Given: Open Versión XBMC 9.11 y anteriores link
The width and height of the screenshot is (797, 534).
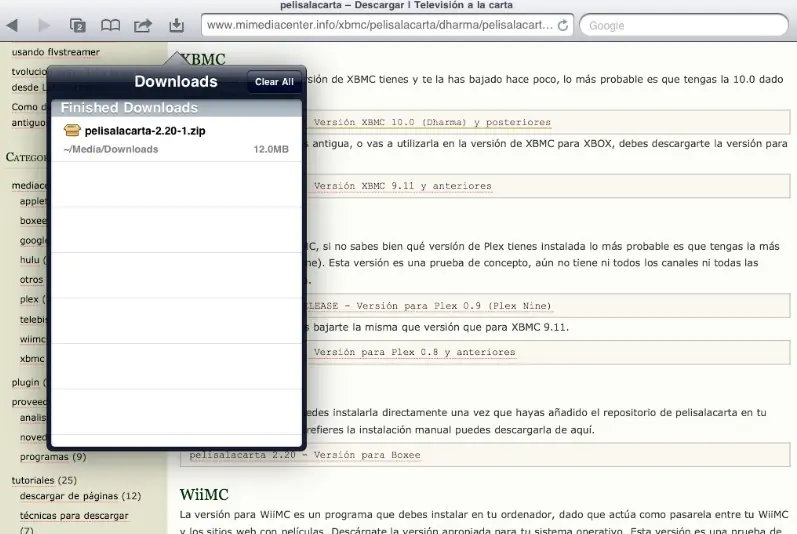Looking at the screenshot, I should [x=403, y=186].
